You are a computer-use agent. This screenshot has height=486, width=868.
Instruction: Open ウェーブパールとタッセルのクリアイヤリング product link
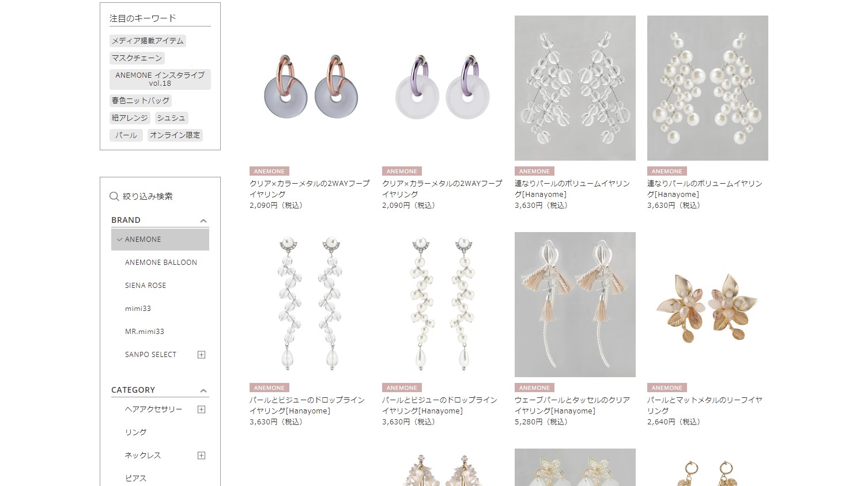point(572,405)
